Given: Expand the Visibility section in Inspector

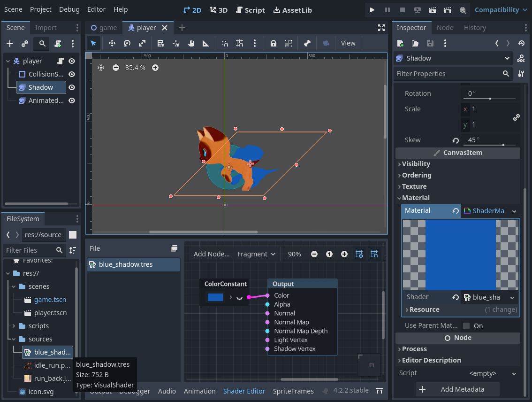Looking at the screenshot, I should (416, 164).
